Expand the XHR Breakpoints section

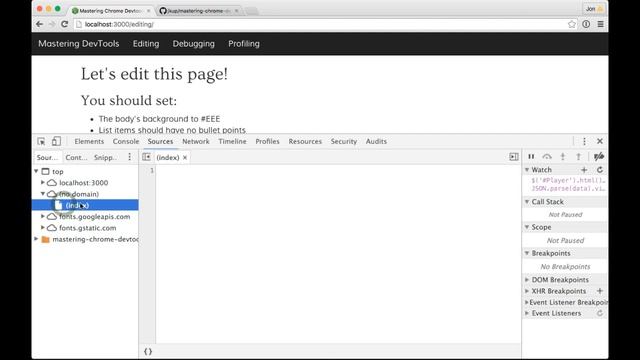(x=527, y=291)
